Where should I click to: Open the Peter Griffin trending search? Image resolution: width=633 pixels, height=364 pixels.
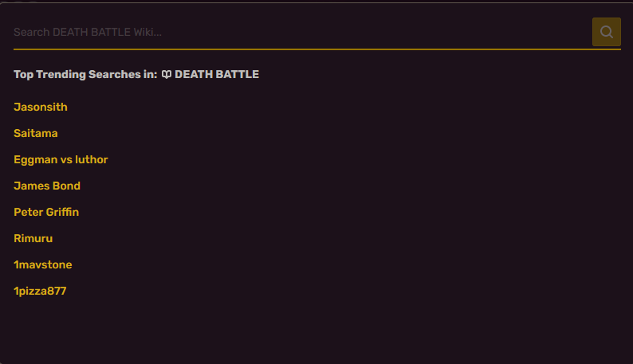(46, 212)
